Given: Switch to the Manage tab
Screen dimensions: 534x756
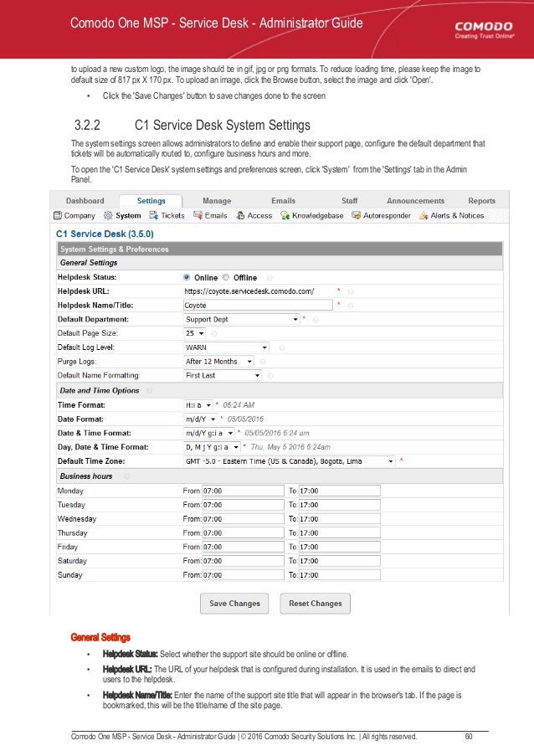Looking at the screenshot, I should pyautogui.click(x=217, y=201).
